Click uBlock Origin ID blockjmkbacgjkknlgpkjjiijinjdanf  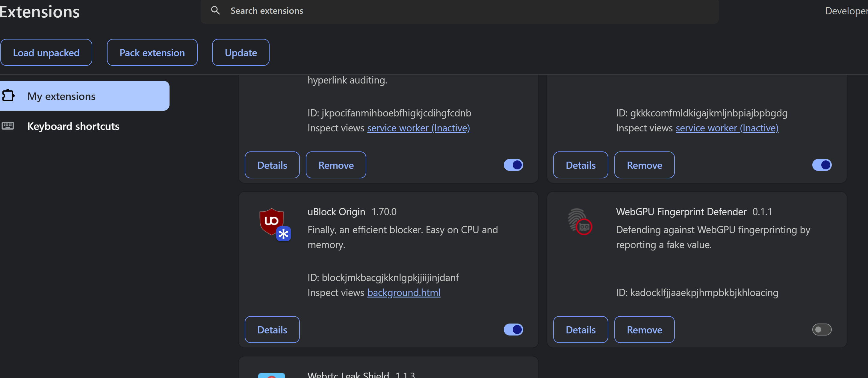point(383,277)
